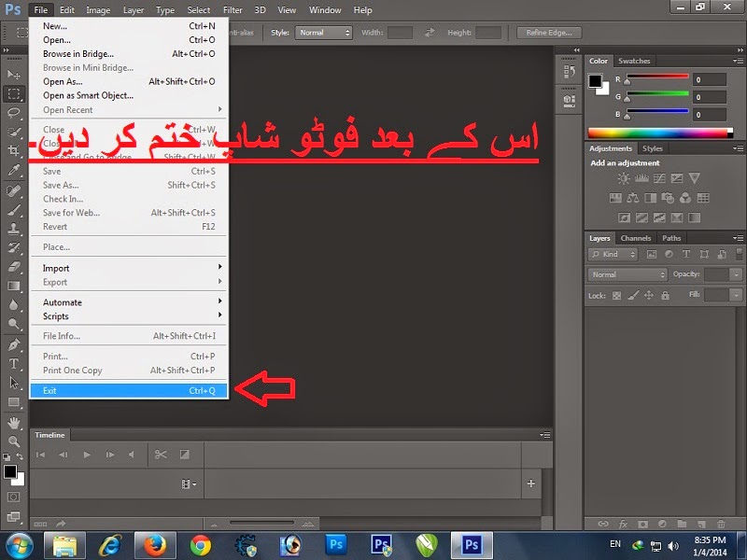Click the History panel icon

570,72
